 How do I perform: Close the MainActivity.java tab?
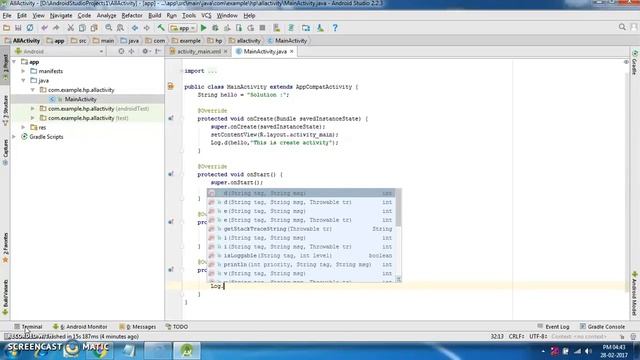coord(291,51)
